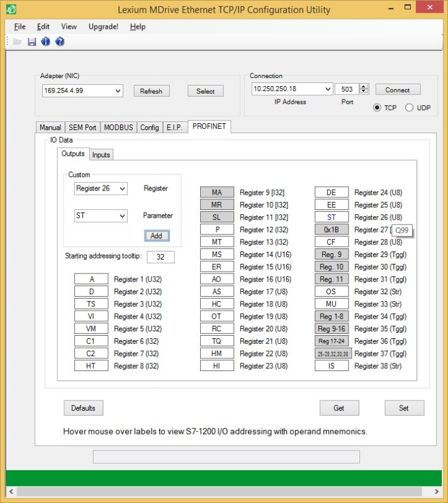Image resolution: width=448 pixels, height=503 pixels.
Task: Click the blue Help question mark icon
Action: (x=60, y=41)
